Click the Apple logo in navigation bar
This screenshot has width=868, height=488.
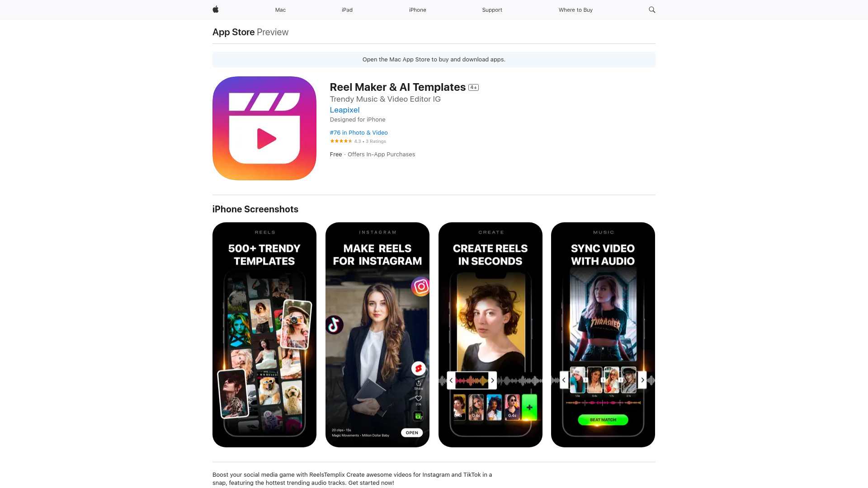215,9
